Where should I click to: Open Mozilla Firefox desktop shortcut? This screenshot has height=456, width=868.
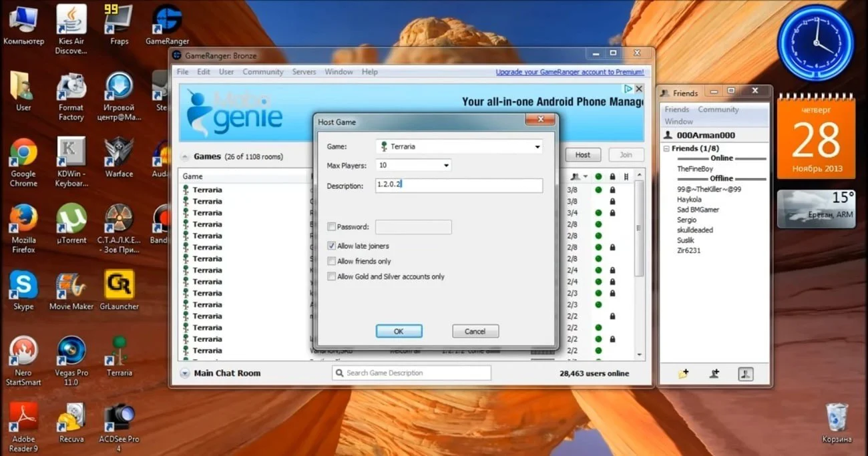pos(23,229)
